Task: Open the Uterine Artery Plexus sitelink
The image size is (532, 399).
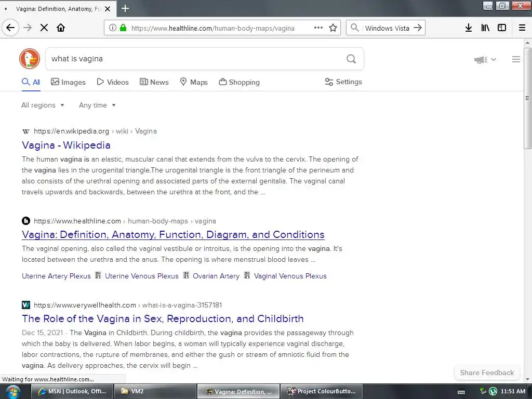Action: (x=56, y=276)
